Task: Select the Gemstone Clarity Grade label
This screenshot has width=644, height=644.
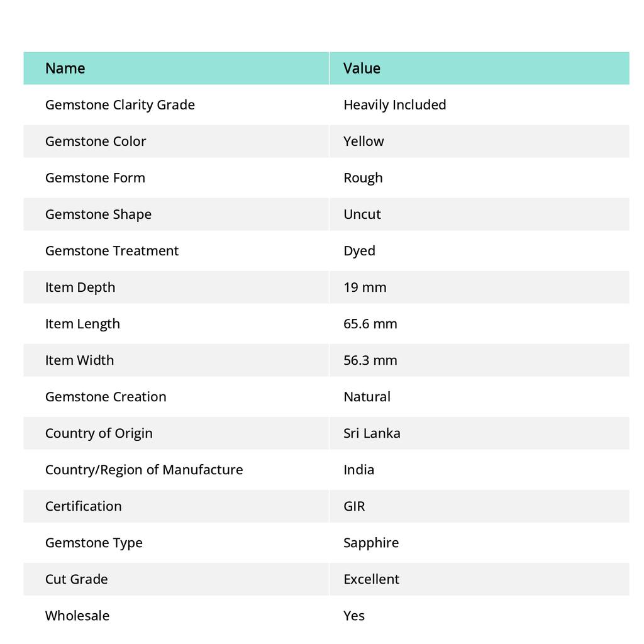Action: [x=120, y=105]
